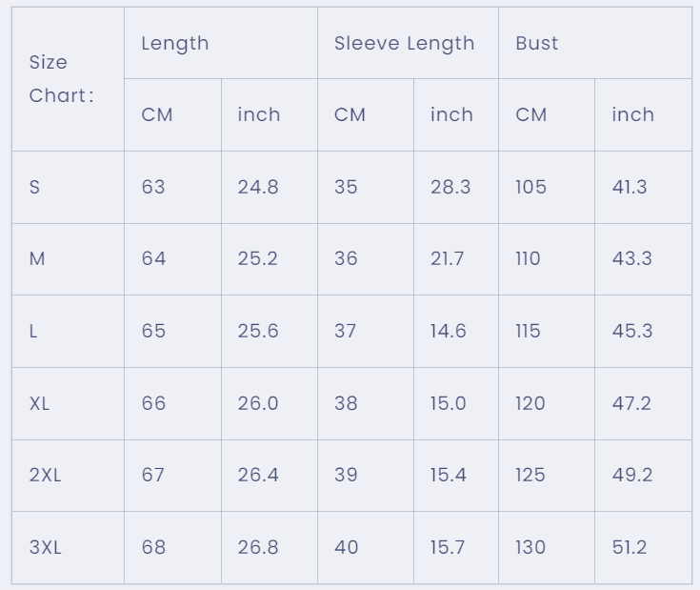Screen dimensions: 700x590
Task: Click the S size row label
Action: click(68, 187)
